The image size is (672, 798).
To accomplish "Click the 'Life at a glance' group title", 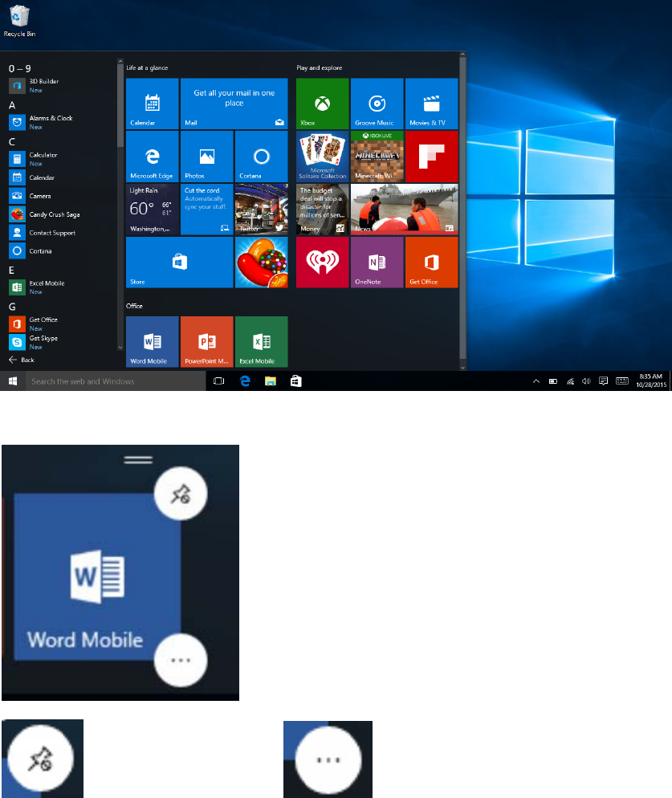I will tap(147, 67).
